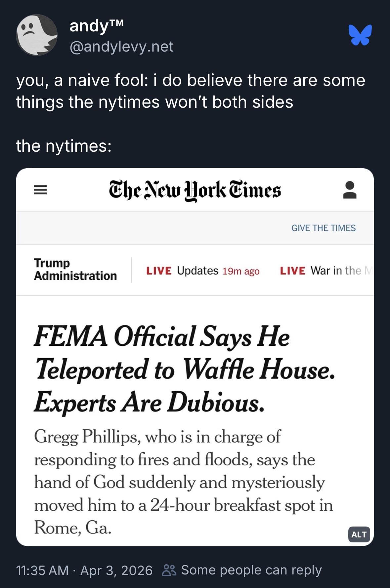This screenshot has height=588, width=390.
Task: Open the LIVE War in the… link
Action: pyautogui.click(x=324, y=271)
